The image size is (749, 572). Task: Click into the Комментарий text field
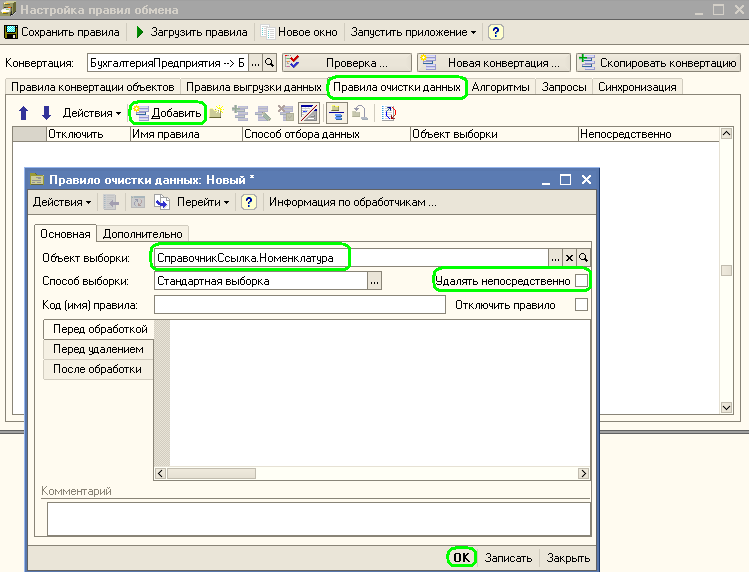[x=319, y=519]
